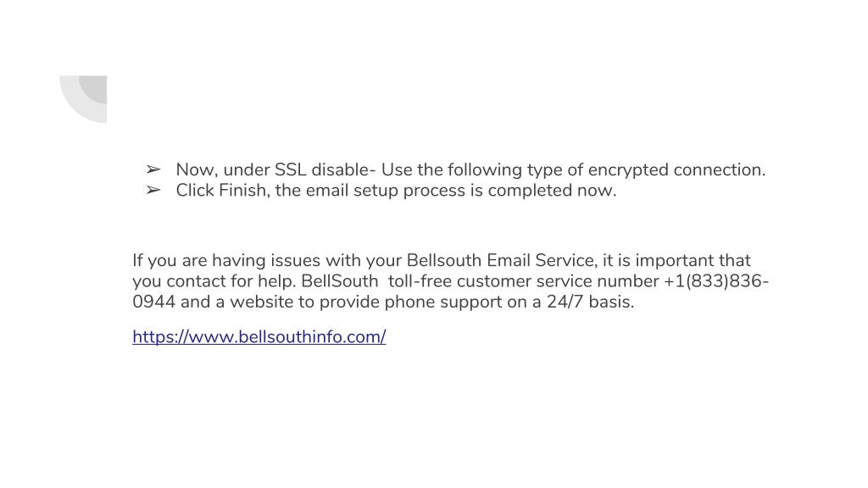This screenshot has width=868, height=488.
Task: Click the word 'SSL' in first bullet
Action: point(290,169)
